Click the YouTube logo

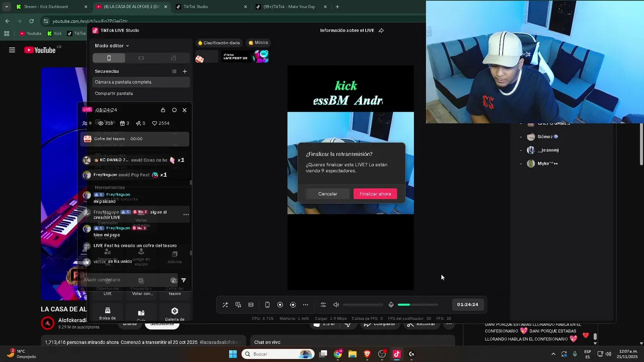40,50
